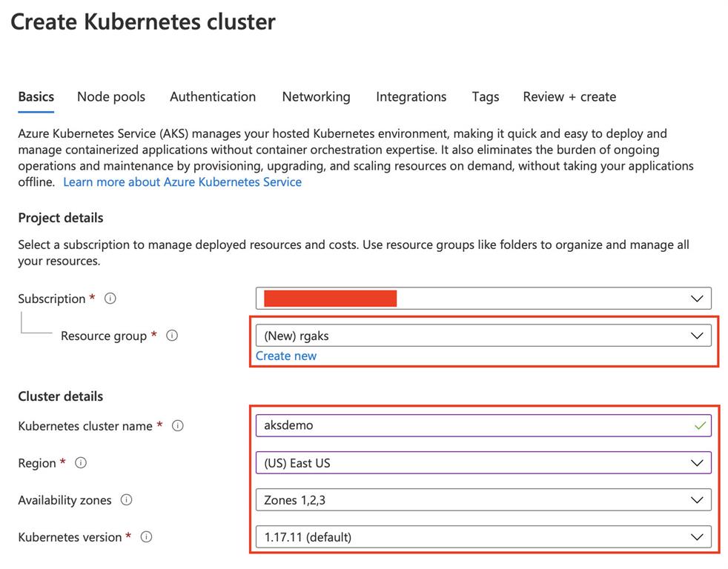Jump to Review + create tab
728x569 pixels.
(x=569, y=97)
